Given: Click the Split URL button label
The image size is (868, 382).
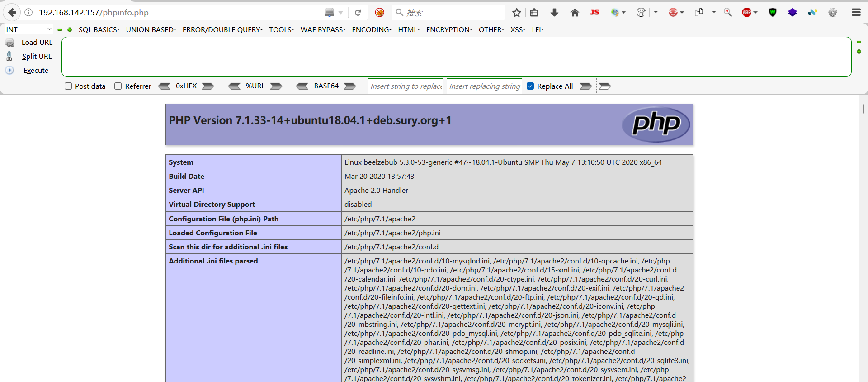Looking at the screenshot, I should click(x=37, y=57).
